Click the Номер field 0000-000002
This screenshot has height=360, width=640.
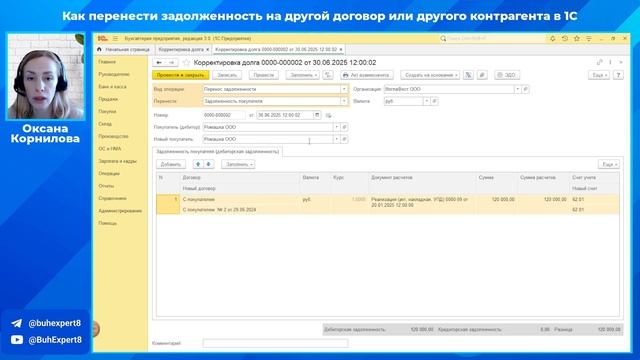(x=224, y=115)
